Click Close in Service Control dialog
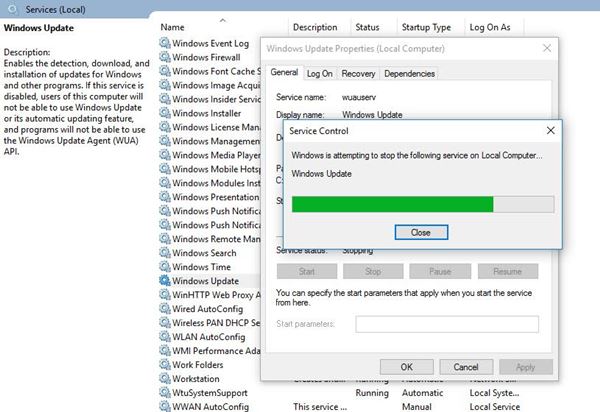 (x=421, y=232)
